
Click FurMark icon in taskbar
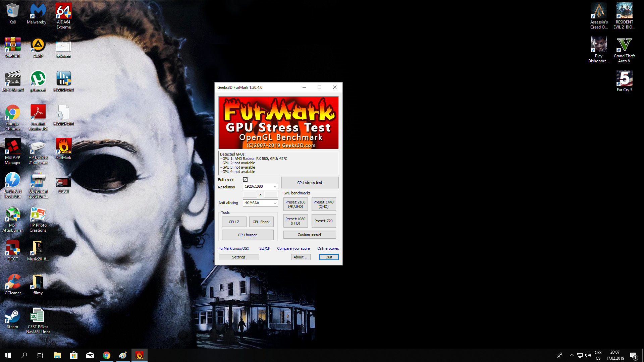point(139,355)
